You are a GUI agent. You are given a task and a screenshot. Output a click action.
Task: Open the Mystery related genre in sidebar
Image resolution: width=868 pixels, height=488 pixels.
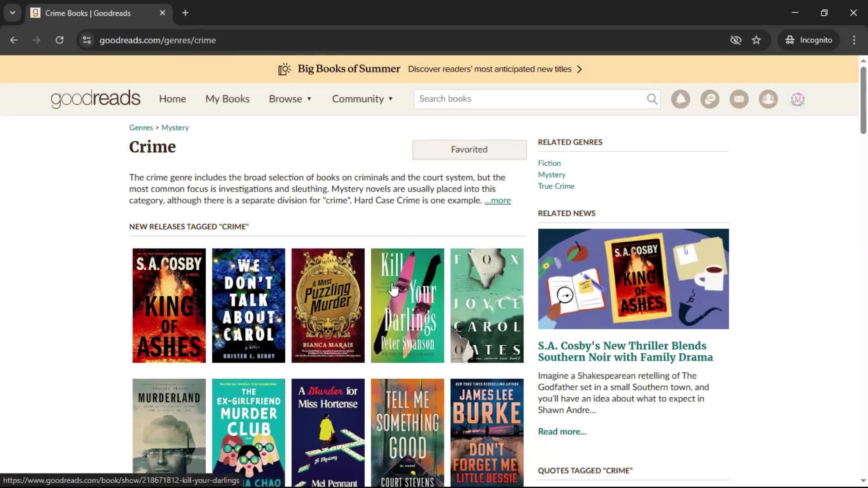(x=552, y=175)
